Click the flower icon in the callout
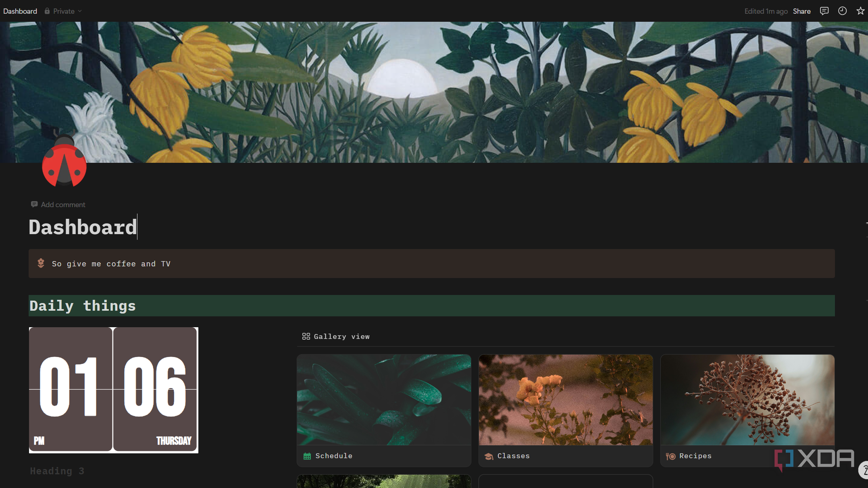This screenshot has height=488, width=868. [41, 263]
